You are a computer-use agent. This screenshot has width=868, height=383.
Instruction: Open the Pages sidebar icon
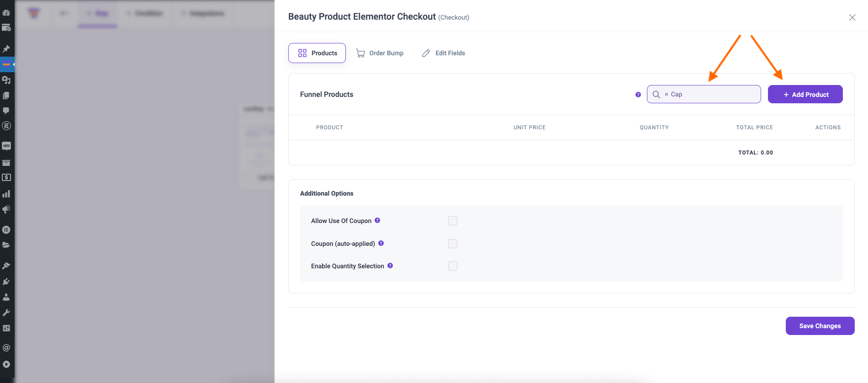pyautogui.click(x=6, y=96)
